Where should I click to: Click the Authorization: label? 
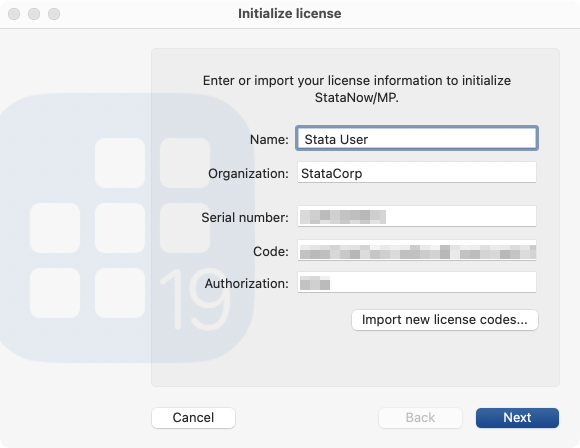247,284
